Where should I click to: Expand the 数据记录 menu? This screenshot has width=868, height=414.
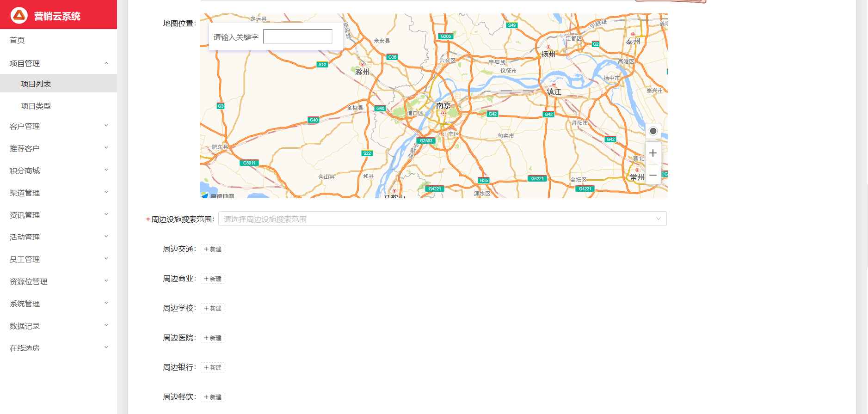coord(58,326)
